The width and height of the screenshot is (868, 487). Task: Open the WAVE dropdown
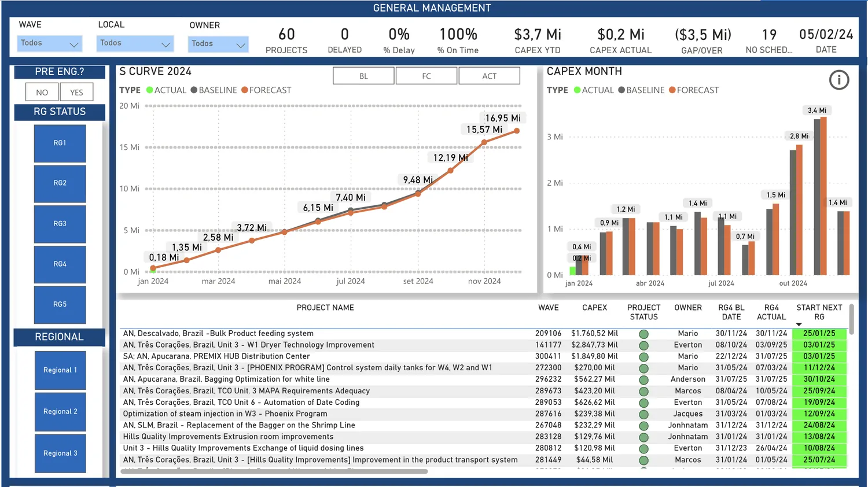coord(50,43)
